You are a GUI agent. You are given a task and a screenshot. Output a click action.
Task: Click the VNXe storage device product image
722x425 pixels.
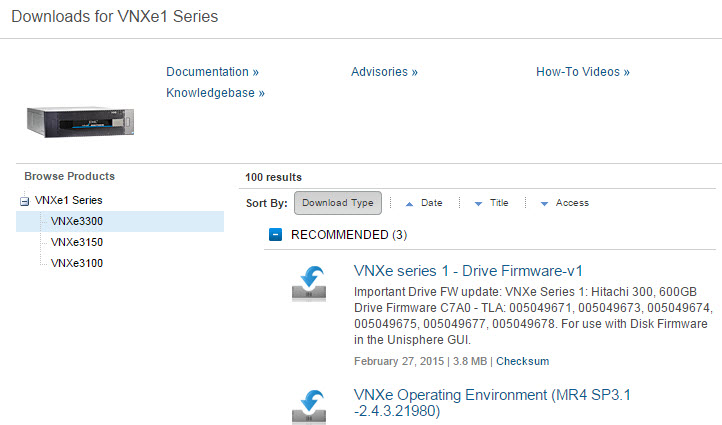(79, 119)
